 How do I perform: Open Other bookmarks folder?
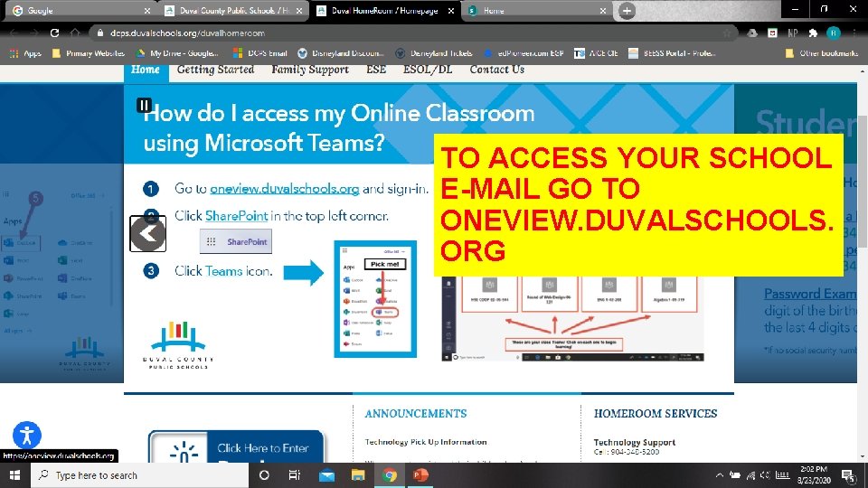pos(822,53)
